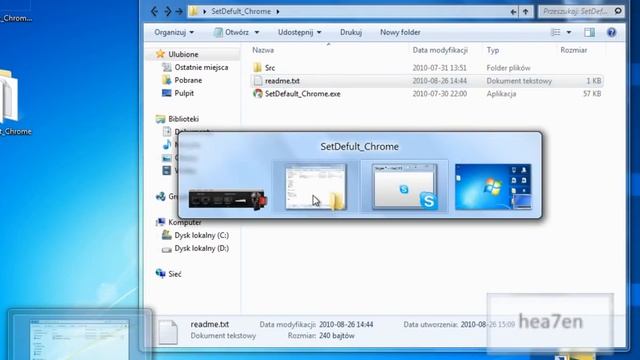Click the Komputer monitor icon
The image size is (640, 360).
pyautogui.click(x=160, y=222)
